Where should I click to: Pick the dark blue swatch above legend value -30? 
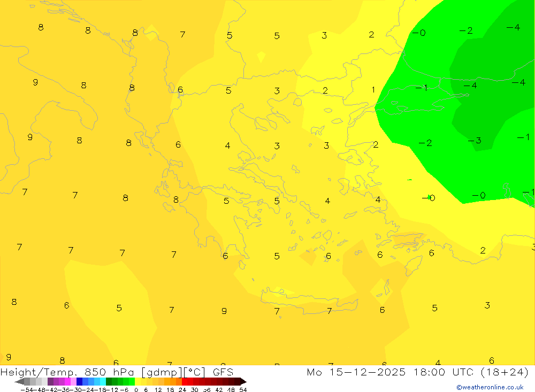79,381
